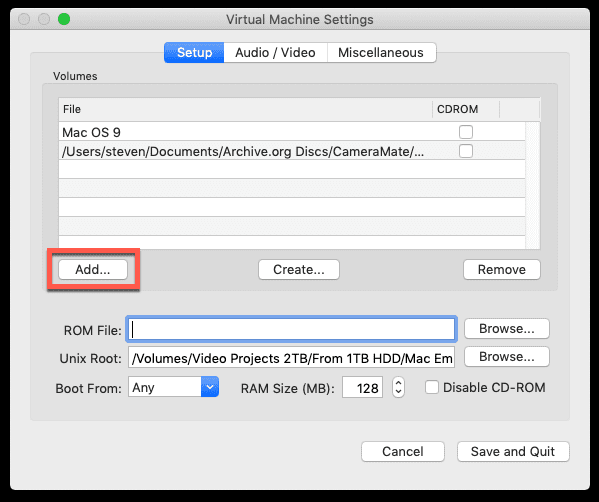Focus the ROM File text field

coord(291,329)
